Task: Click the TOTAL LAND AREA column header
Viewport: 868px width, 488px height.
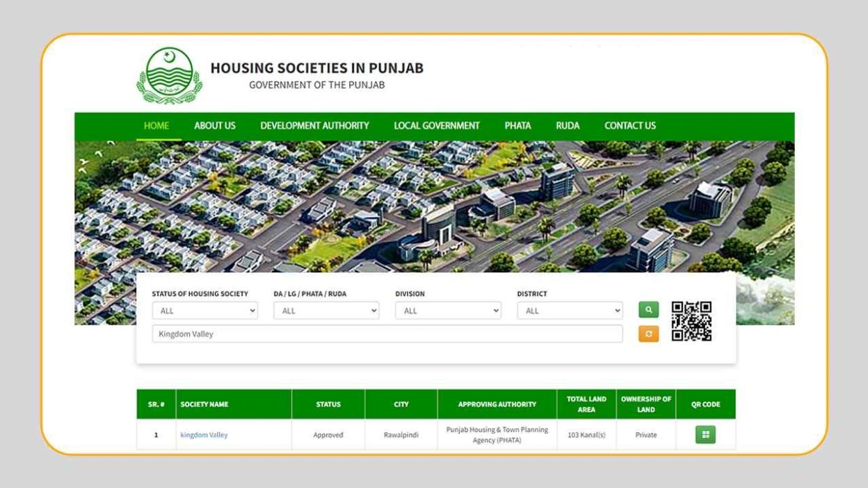Action: pos(586,405)
